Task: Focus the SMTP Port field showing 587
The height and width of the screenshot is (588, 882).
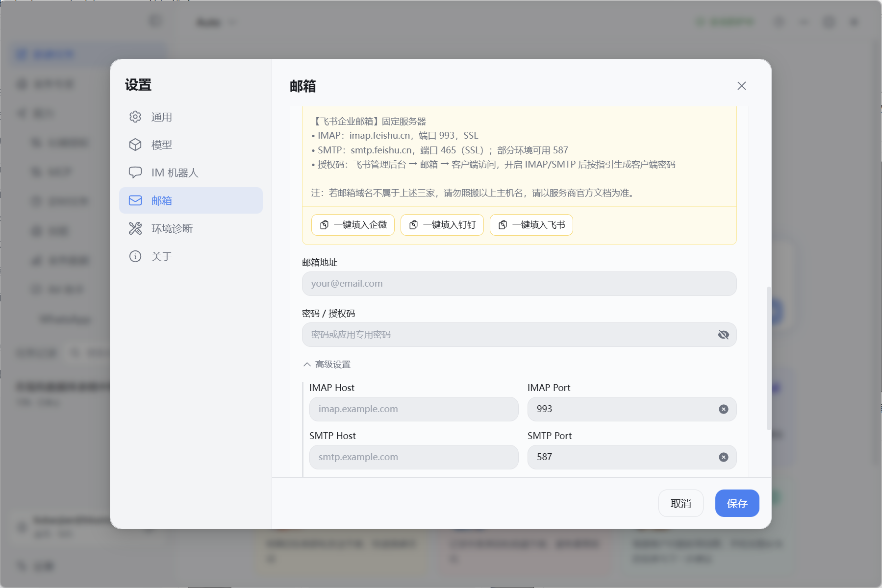Action: [x=632, y=457]
